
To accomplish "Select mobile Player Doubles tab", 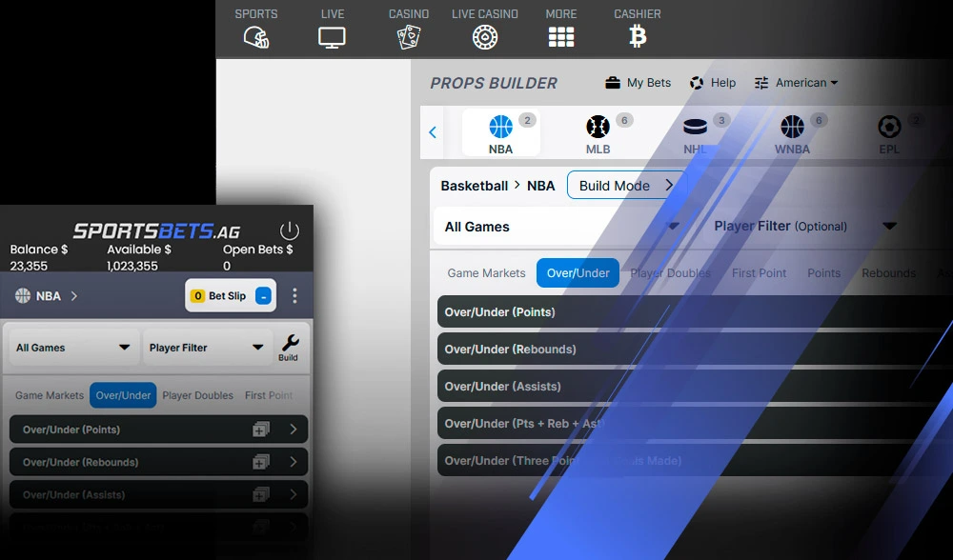I will click(x=197, y=395).
